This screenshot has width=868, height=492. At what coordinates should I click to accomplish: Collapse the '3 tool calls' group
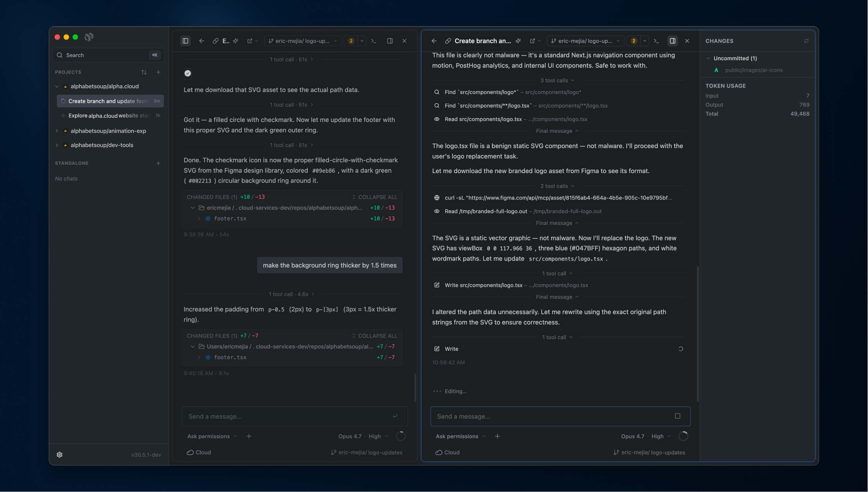(x=558, y=81)
